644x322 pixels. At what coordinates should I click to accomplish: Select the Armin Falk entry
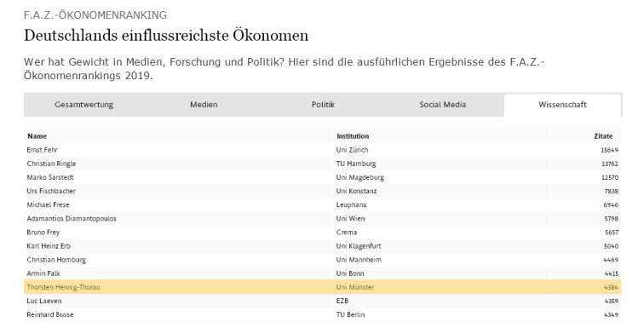pos(323,273)
